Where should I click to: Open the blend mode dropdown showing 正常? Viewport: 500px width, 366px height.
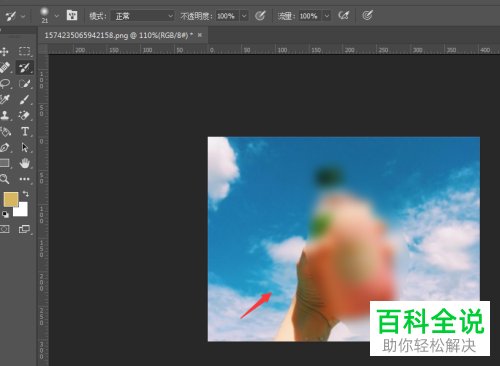pyautogui.click(x=143, y=16)
